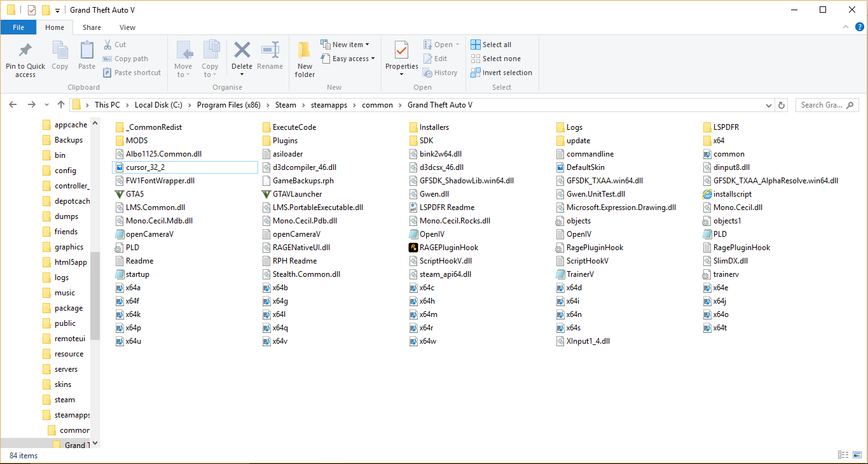The image size is (868, 464).
Task: Navigate Back with the arrow button
Action: [13, 104]
